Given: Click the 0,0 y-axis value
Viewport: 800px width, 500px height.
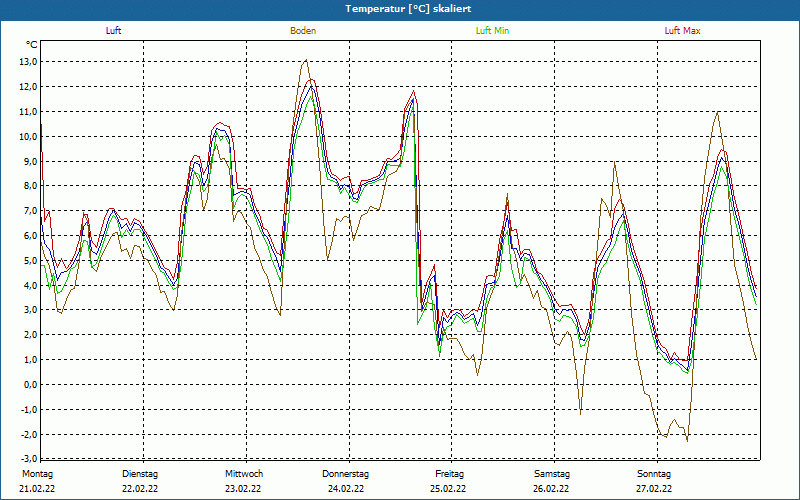Looking at the screenshot, I should click(x=28, y=384).
